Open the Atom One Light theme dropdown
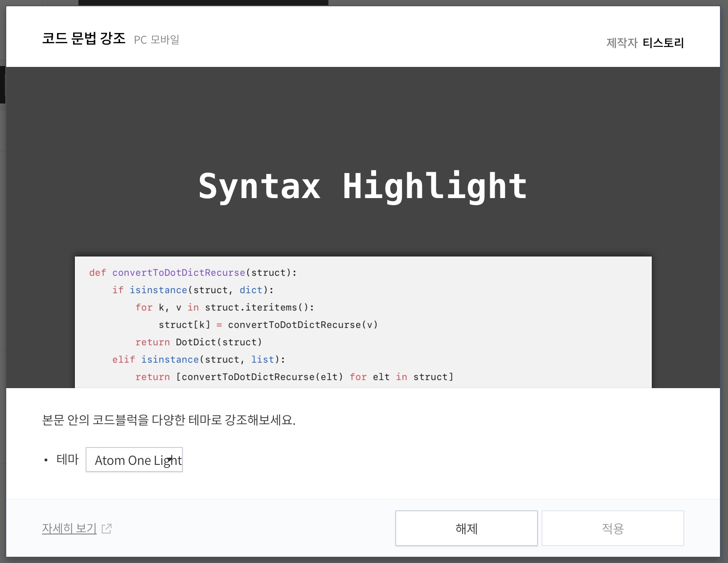The width and height of the screenshot is (728, 563). pos(134,460)
